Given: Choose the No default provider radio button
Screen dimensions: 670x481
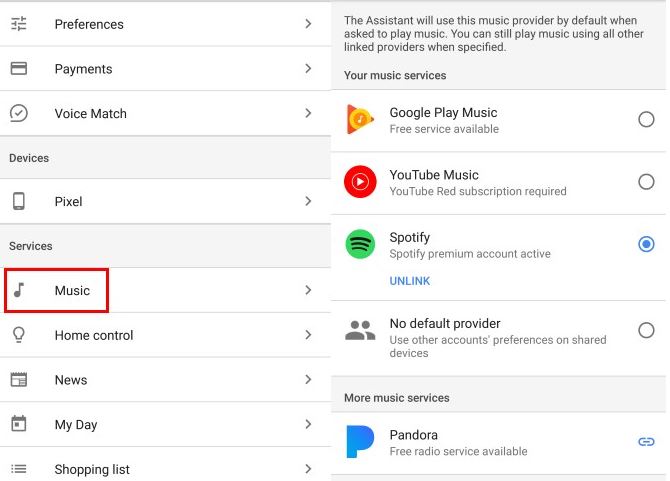Looking at the screenshot, I should click(x=646, y=331).
